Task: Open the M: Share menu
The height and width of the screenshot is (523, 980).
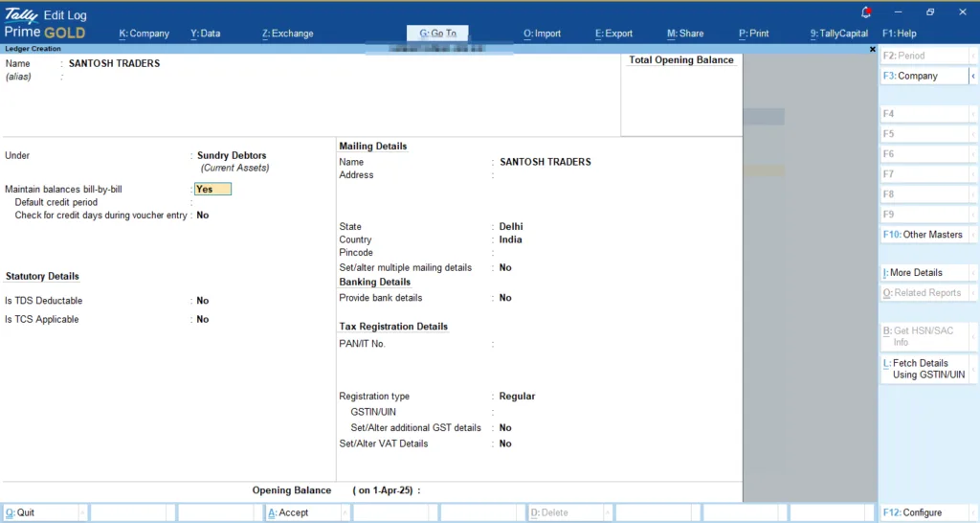Action: coord(685,34)
